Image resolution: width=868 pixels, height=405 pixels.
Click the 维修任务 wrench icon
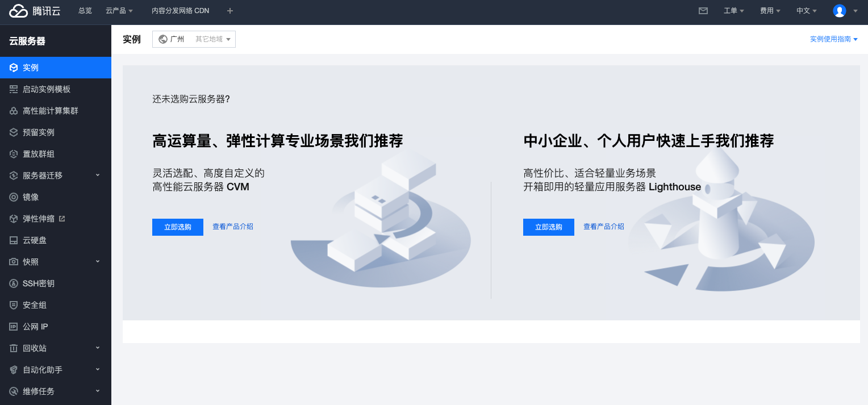(x=14, y=391)
